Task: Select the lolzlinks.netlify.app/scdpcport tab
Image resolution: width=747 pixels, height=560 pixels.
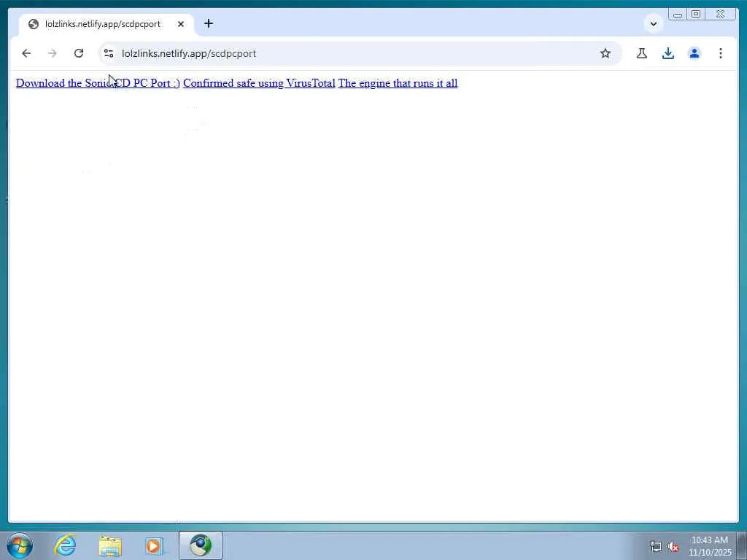Action: pos(107,24)
